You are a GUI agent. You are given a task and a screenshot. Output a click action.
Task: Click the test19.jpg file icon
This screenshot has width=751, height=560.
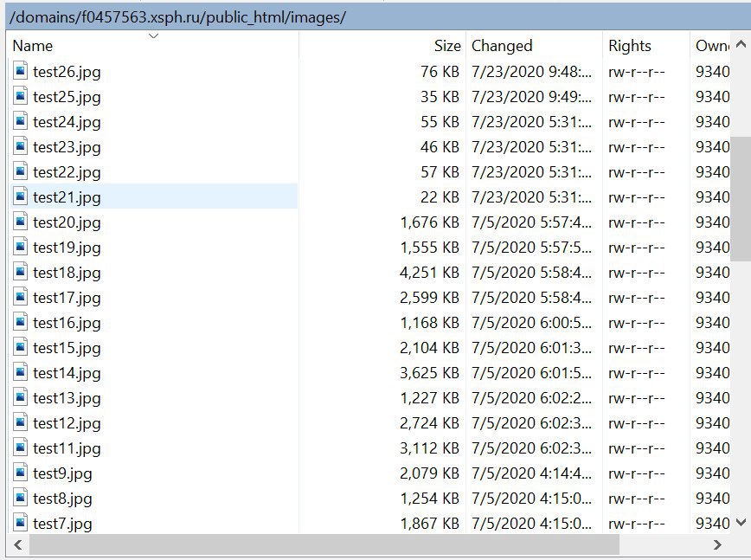coord(20,247)
